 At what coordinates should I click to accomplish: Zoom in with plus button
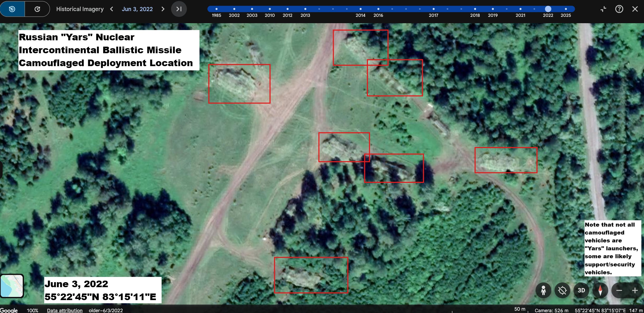(635, 290)
